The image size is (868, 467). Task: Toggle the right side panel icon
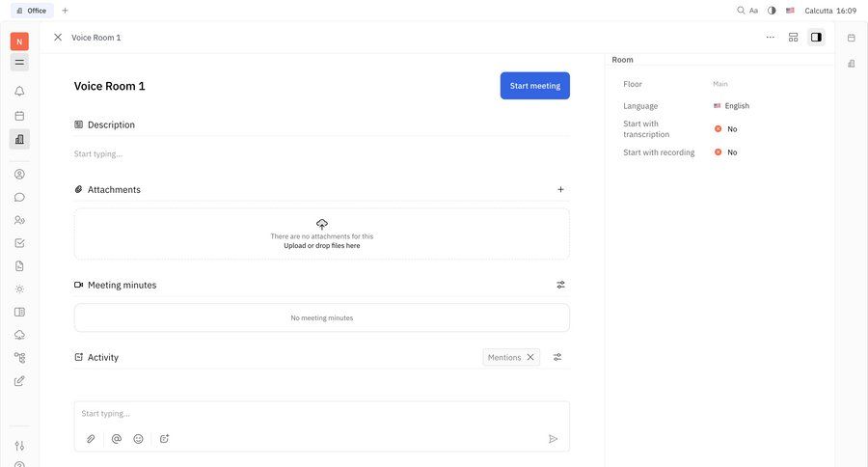tap(816, 37)
